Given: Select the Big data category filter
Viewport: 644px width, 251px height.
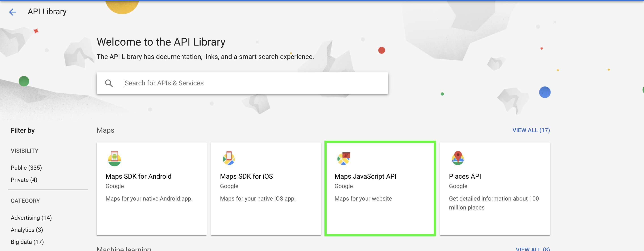Looking at the screenshot, I should (x=27, y=242).
